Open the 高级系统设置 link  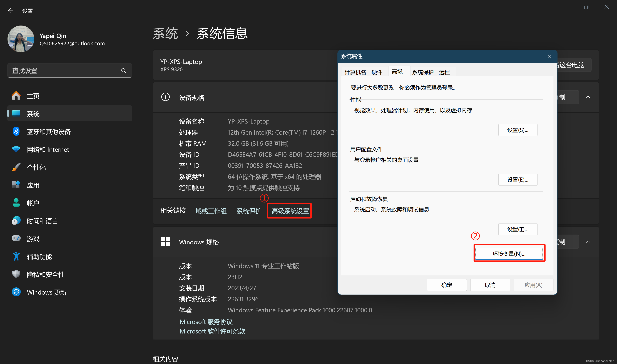[x=290, y=211]
